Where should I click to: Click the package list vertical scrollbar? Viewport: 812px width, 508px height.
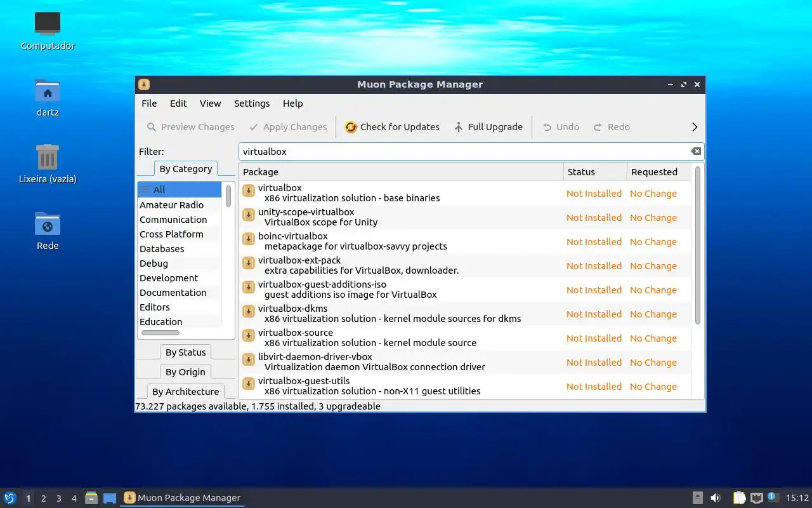(698, 245)
